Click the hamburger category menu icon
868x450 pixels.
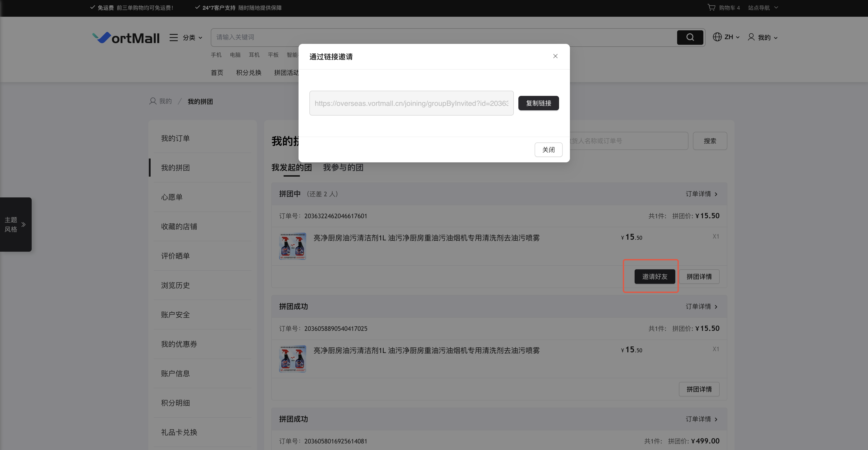point(173,37)
